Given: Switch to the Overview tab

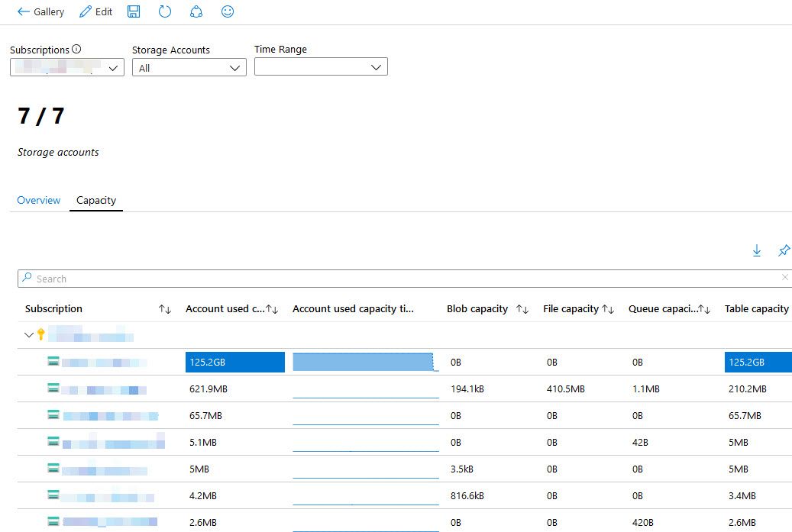Looking at the screenshot, I should click(39, 200).
